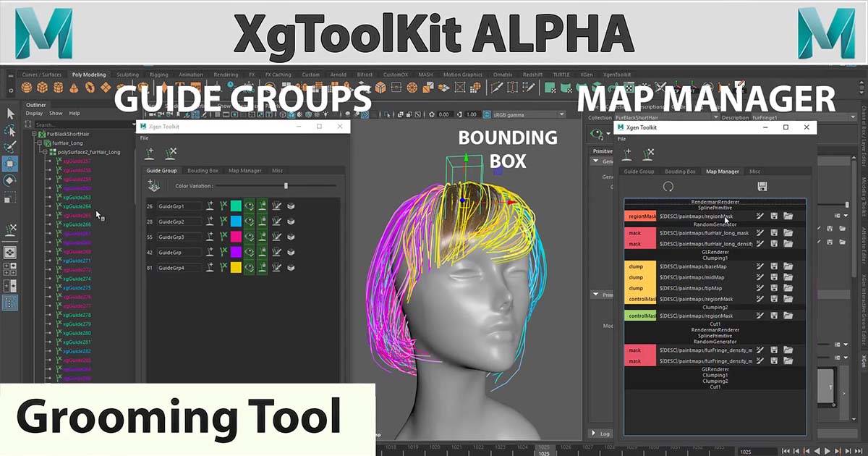Click the save maps icon in Map Manager
This screenshot has height=456, width=868.
pos(763,187)
